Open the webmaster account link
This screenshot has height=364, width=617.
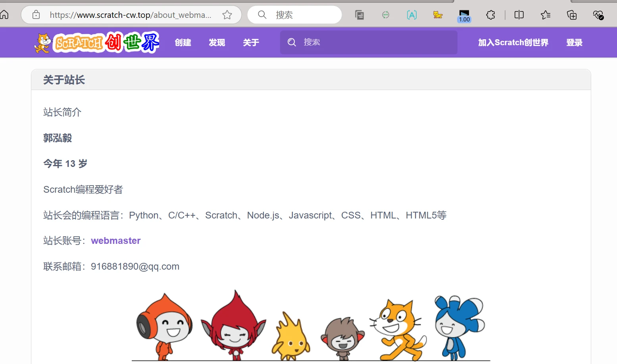[116, 241]
